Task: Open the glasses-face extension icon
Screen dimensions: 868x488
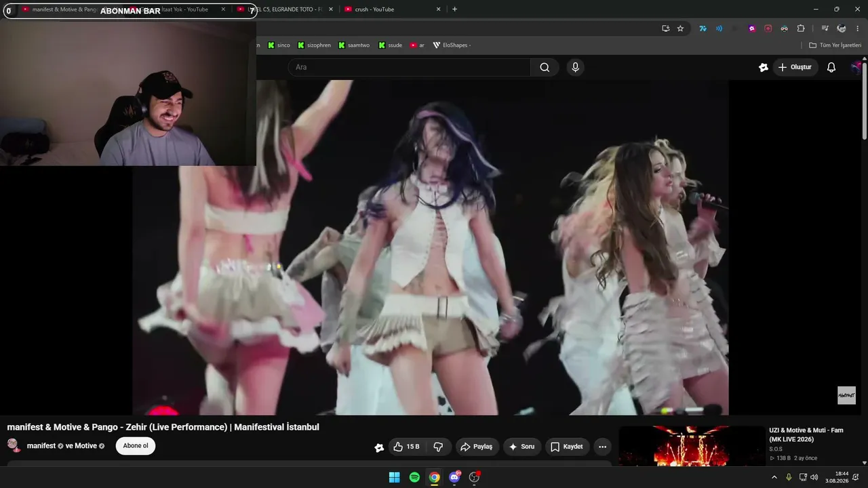Action: [784, 28]
